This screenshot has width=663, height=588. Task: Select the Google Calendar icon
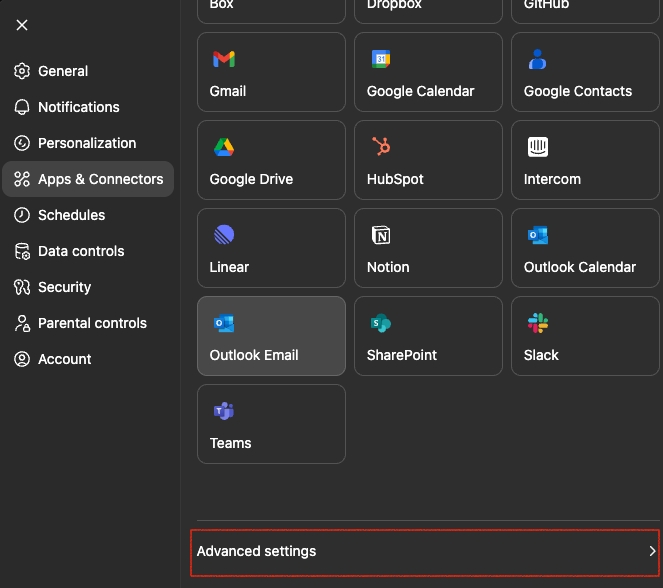pyautogui.click(x=381, y=60)
